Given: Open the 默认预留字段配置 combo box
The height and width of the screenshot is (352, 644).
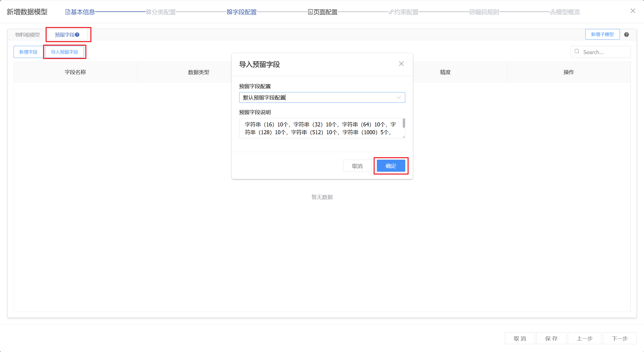Looking at the screenshot, I should tap(317, 97).
